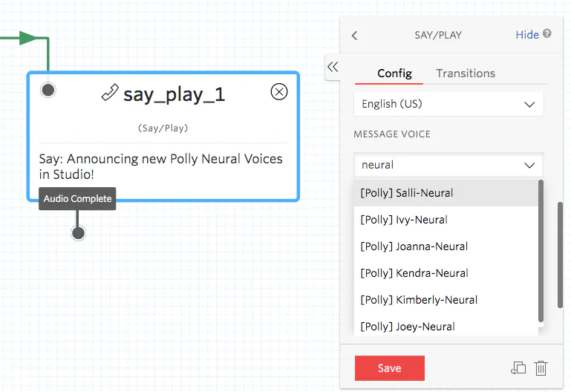This screenshot has height=392, width=571.
Task: Pick [Polly] Kimberly-Neural voice
Action: pos(446,300)
